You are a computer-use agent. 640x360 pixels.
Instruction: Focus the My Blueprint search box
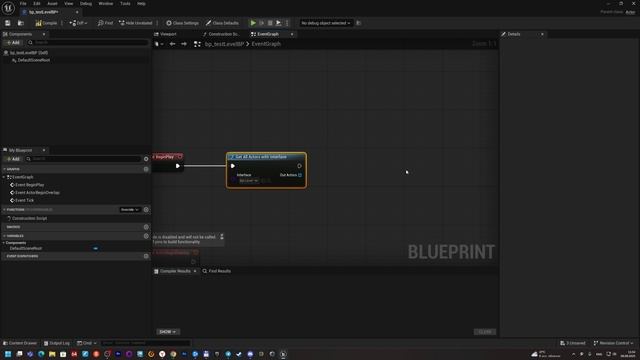tap(84, 159)
